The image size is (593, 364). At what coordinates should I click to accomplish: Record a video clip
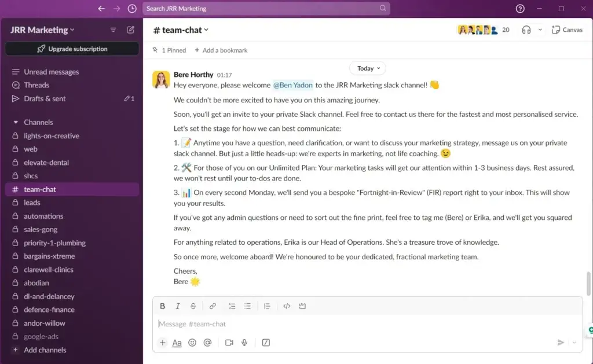[229, 343]
